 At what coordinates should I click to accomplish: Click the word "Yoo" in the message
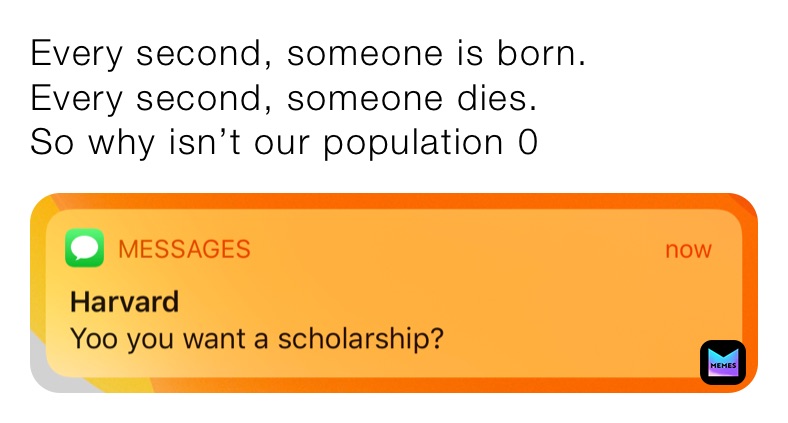pyautogui.click(x=89, y=339)
